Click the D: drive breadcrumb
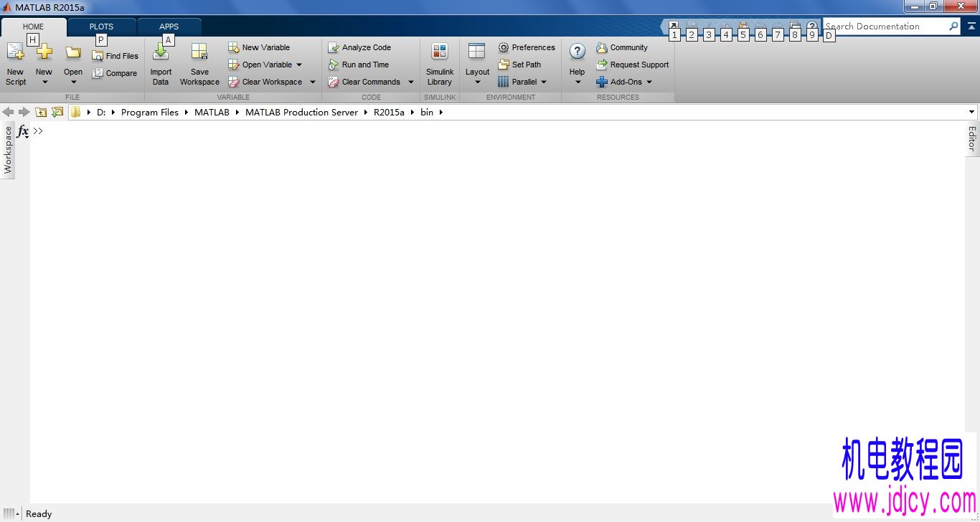Image resolution: width=980 pixels, height=522 pixels. point(101,112)
